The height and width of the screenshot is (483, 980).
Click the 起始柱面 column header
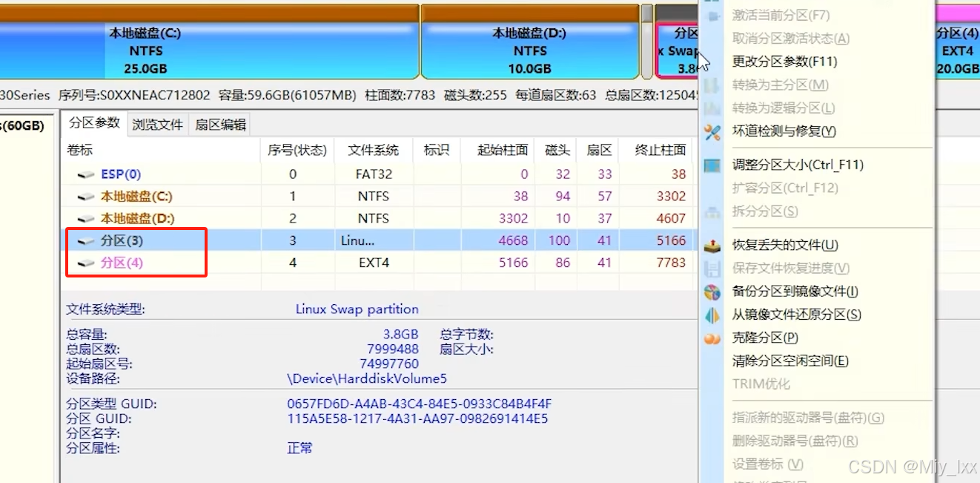click(503, 150)
